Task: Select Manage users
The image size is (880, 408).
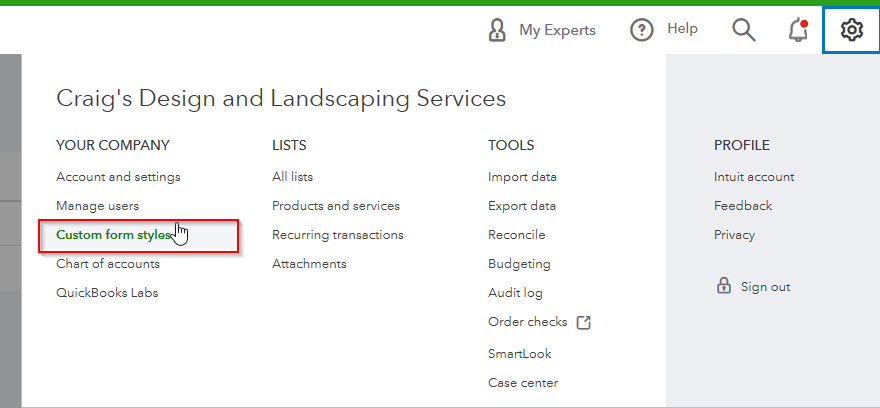Action: 98,206
